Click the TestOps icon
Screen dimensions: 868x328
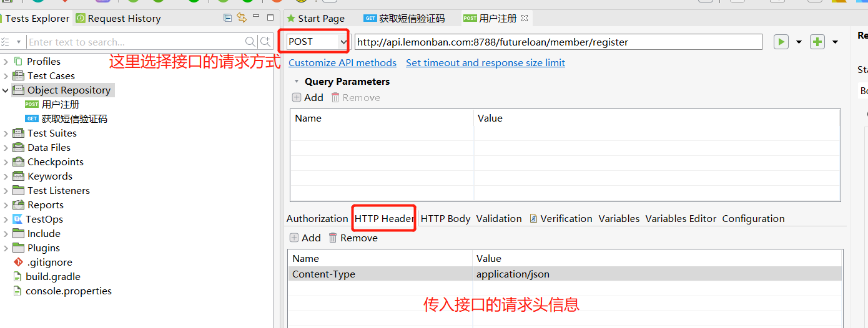18,219
